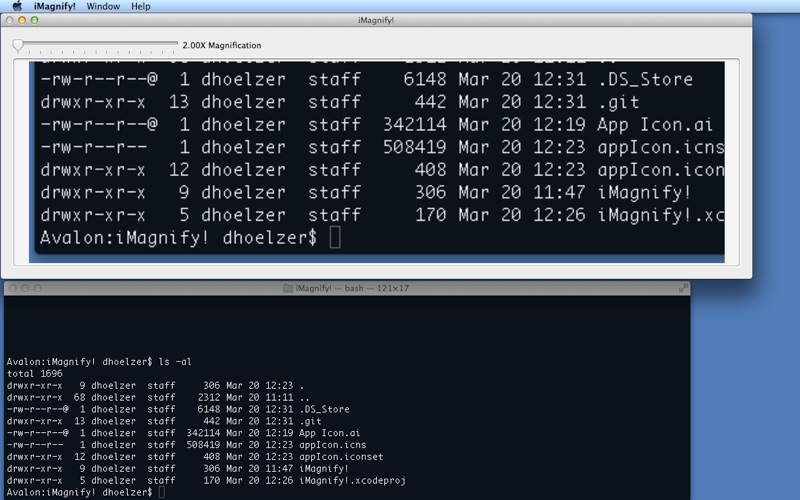This screenshot has height=500, width=800.
Task: Click the Terminal prompt cursor on last line
Action: (162, 492)
